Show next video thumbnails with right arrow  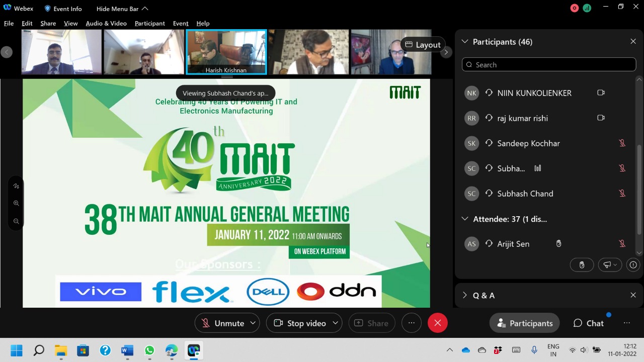click(445, 52)
